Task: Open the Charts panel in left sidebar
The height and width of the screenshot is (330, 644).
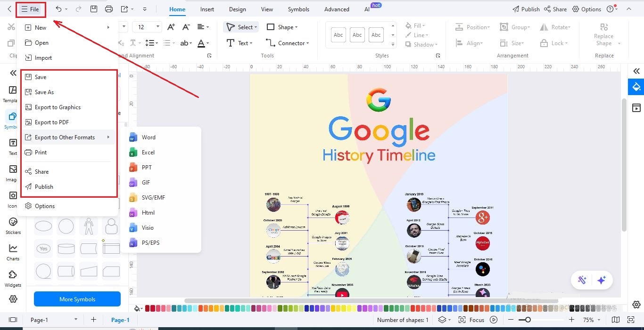Action: pos(13,252)
